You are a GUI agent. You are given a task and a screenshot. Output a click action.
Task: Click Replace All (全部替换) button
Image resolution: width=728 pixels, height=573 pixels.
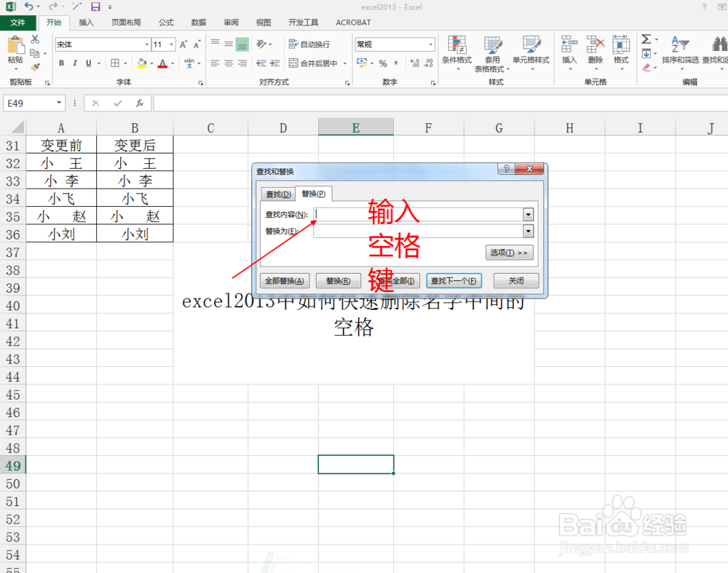tap(285, 280)
